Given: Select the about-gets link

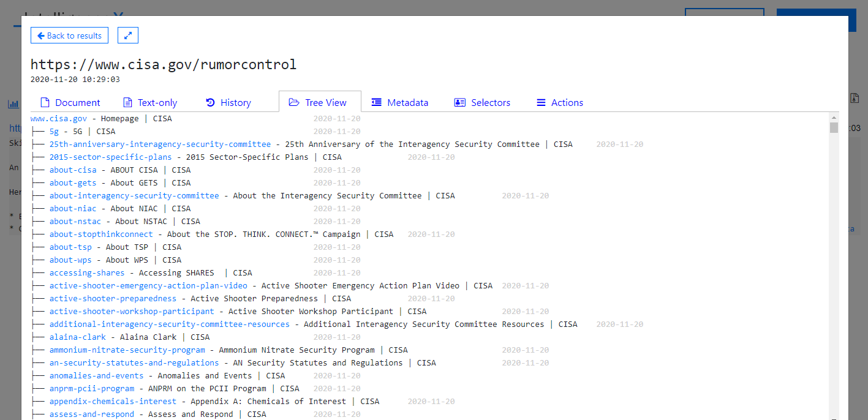Looking at the screenshot, I should [73, 183].
